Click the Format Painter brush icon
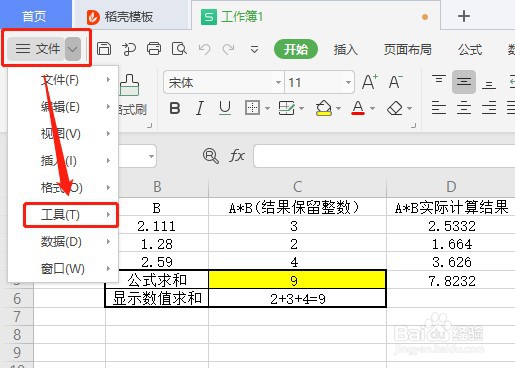 pos(129,85)
